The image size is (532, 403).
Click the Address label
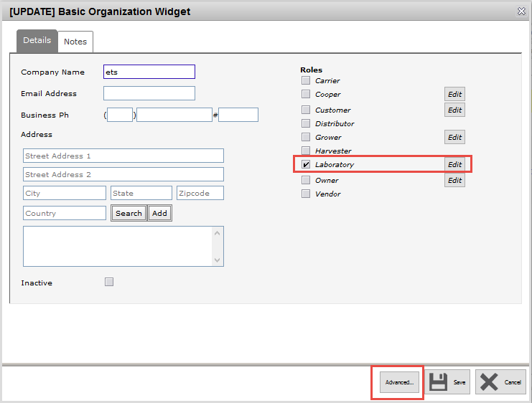pyautogui.click(x=37, y=134)
